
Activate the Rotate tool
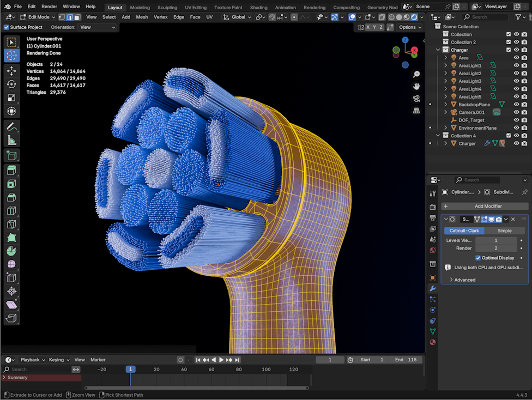point(11,84)
